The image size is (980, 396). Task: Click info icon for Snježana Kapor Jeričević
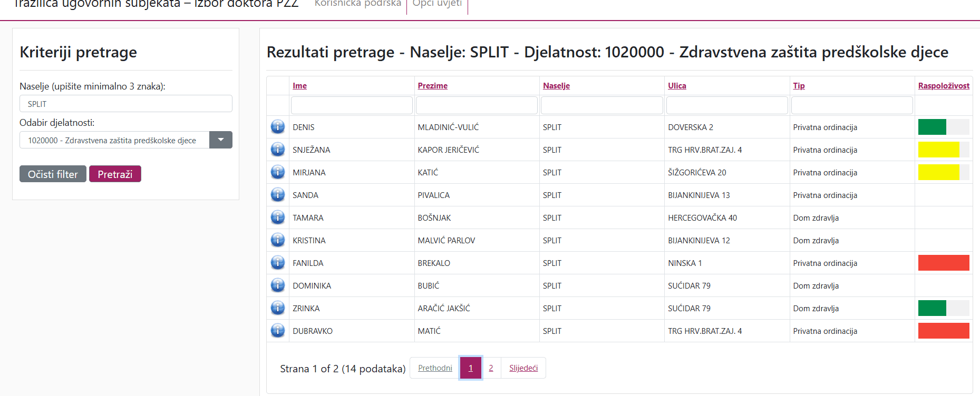(x=278, y=150)
